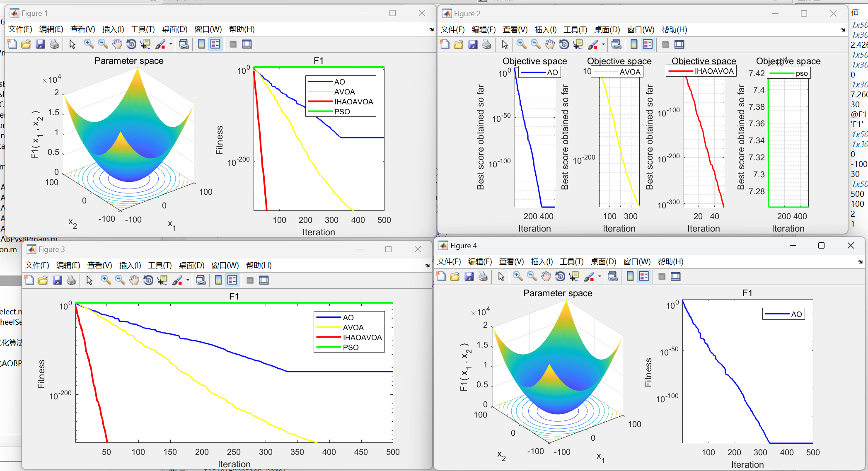Open 插入(I) menu in Figure 1
Screen dimensions: 868x471
(113, 29)
